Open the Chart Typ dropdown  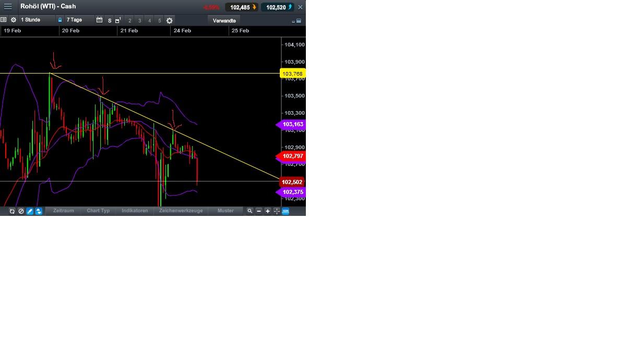98,211
